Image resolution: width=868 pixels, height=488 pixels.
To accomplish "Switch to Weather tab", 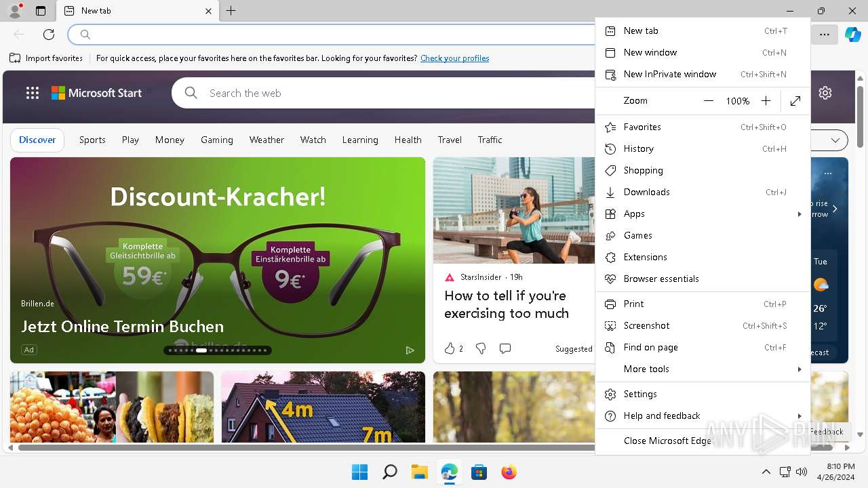I will click(267, 140).
